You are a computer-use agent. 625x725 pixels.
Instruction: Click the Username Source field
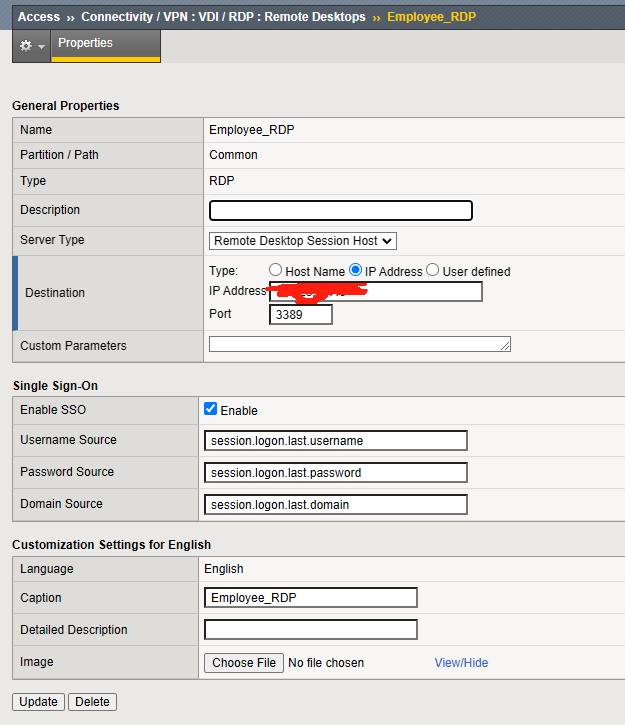point(335,441)
